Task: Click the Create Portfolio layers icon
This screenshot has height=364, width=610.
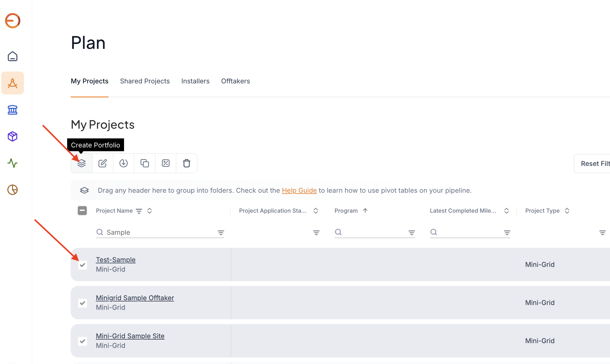Action: click(x=81, y=163)
